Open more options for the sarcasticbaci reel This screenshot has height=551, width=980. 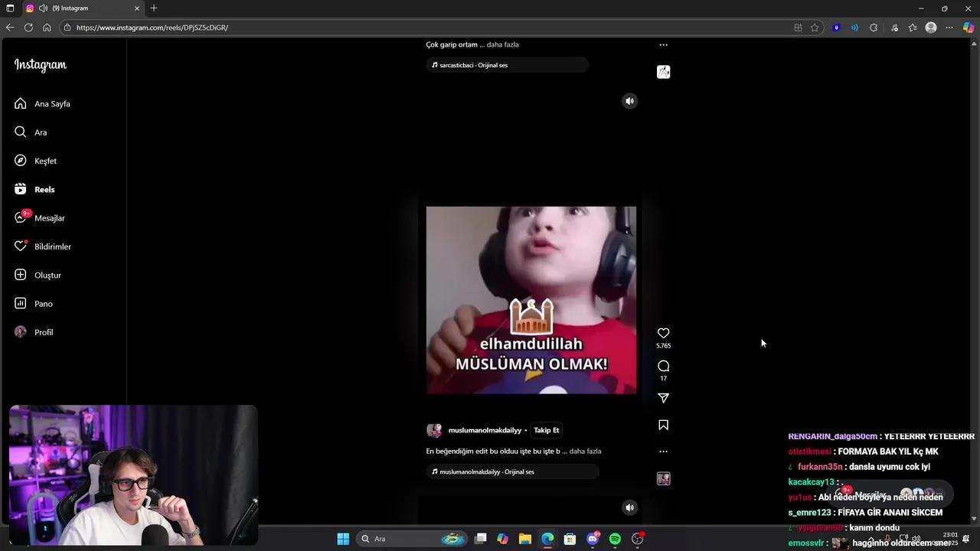pyautogui.click(x=663, y=45)
